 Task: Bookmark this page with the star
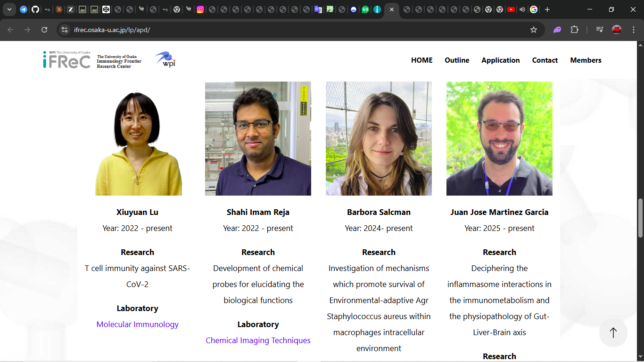click(x=534, y=30)
